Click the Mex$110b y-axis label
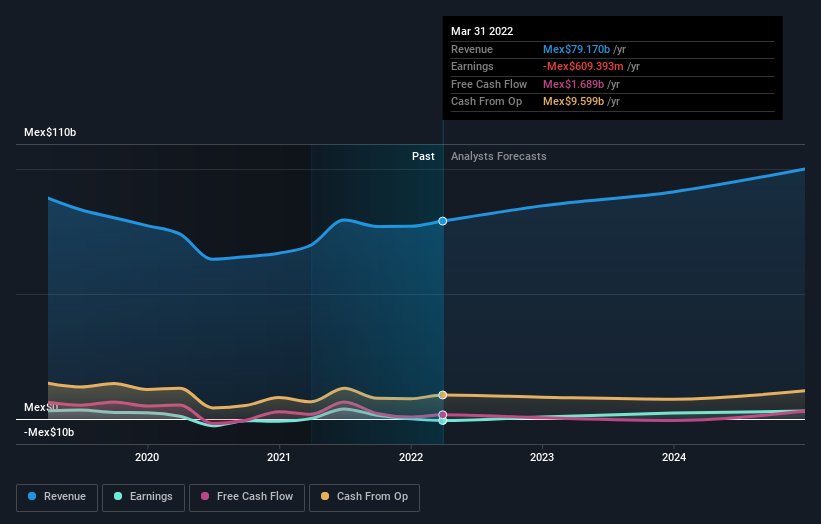The image size is (821, 524). [x=50, y=132]
